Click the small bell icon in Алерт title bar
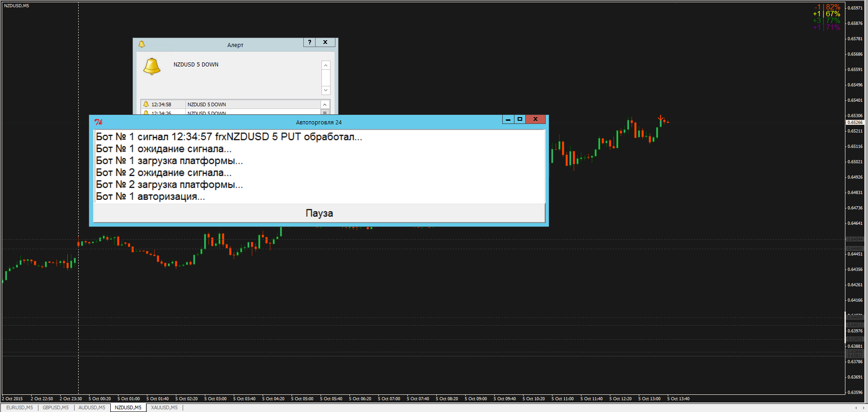This screenshot has height=412, width=868. (142, 44)
